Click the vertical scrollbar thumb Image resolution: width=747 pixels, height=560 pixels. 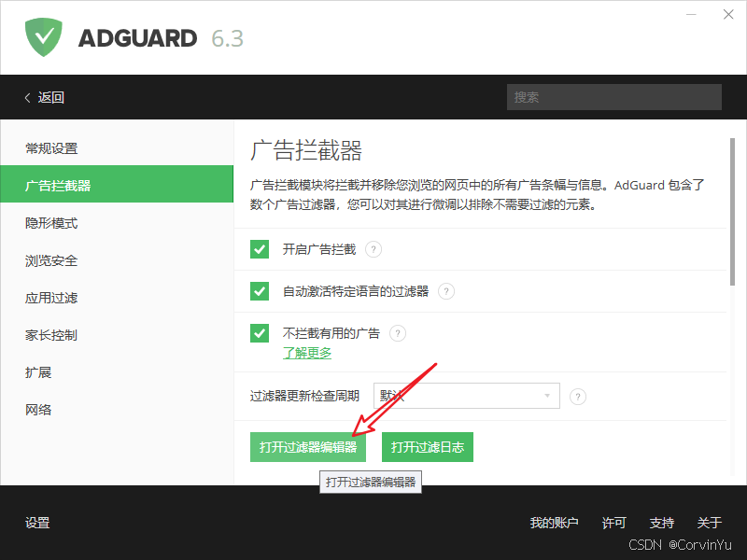click(x=732, y=212)
